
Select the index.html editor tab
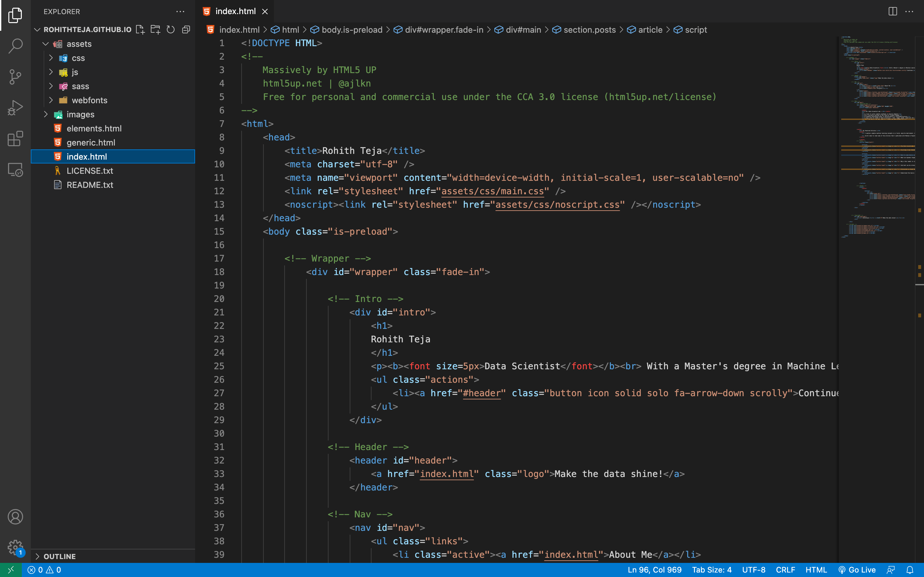(235, 12)
